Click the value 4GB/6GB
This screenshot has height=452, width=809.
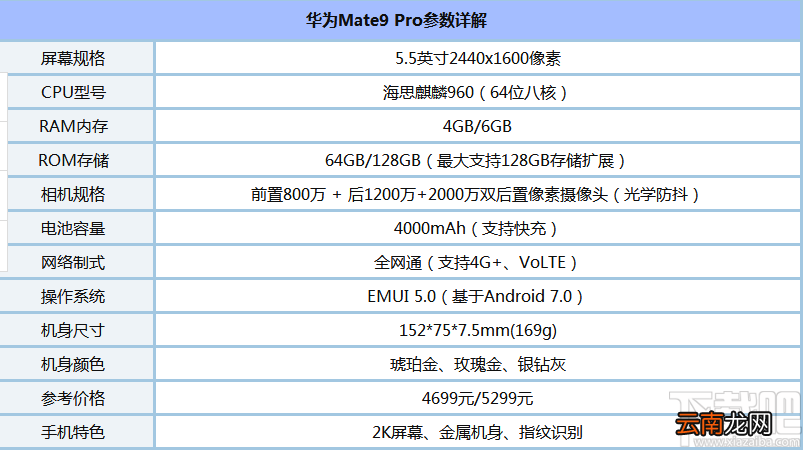tap(478, 126)
